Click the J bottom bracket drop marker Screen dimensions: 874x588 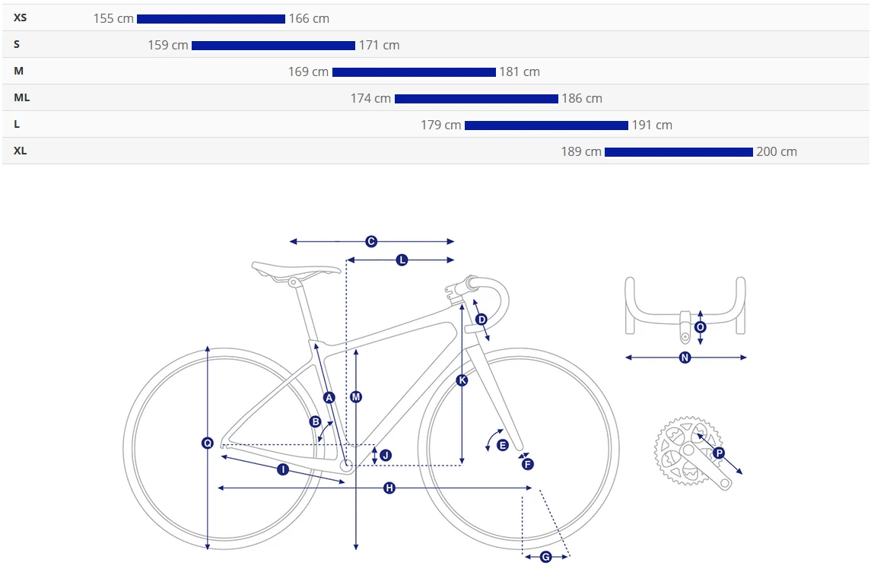point(386,456)
